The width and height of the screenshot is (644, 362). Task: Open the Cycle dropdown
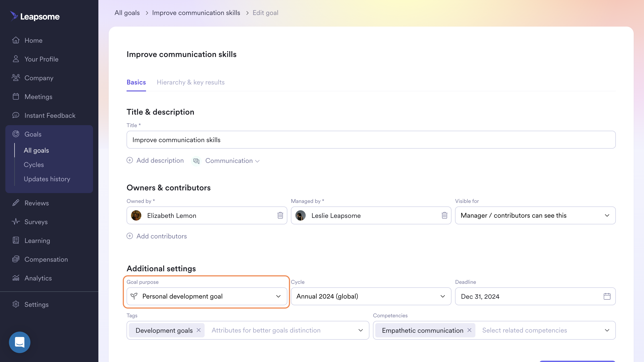pyautogui.click(x=371, y=296)
